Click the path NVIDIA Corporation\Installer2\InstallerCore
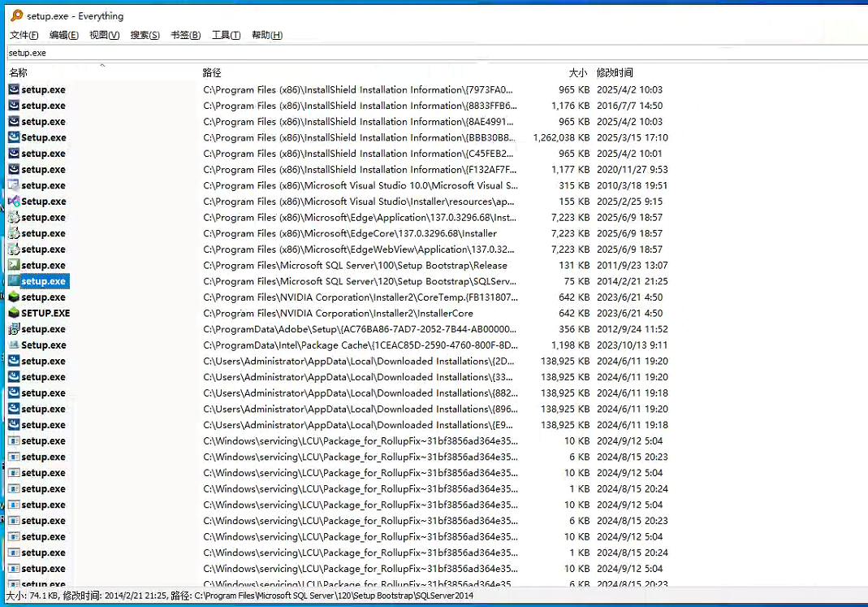Screen dimensions: 868x607 point(339,313)
